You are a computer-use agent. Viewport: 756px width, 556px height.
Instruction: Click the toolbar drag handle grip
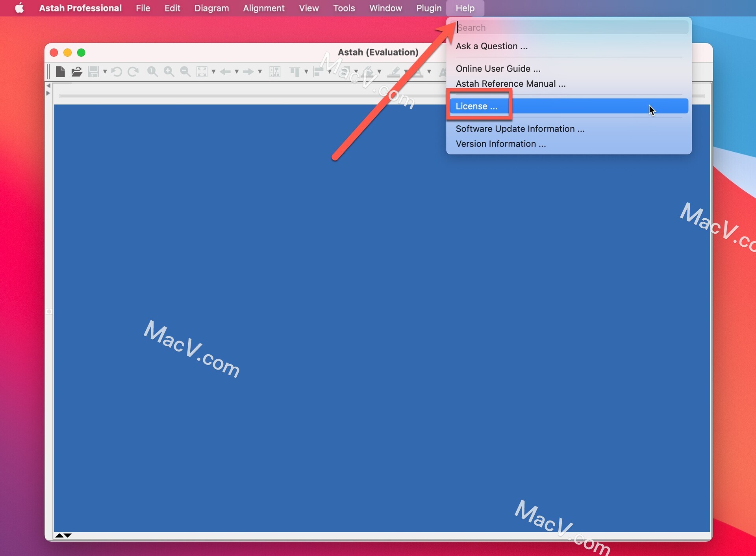tap(49, 72)
